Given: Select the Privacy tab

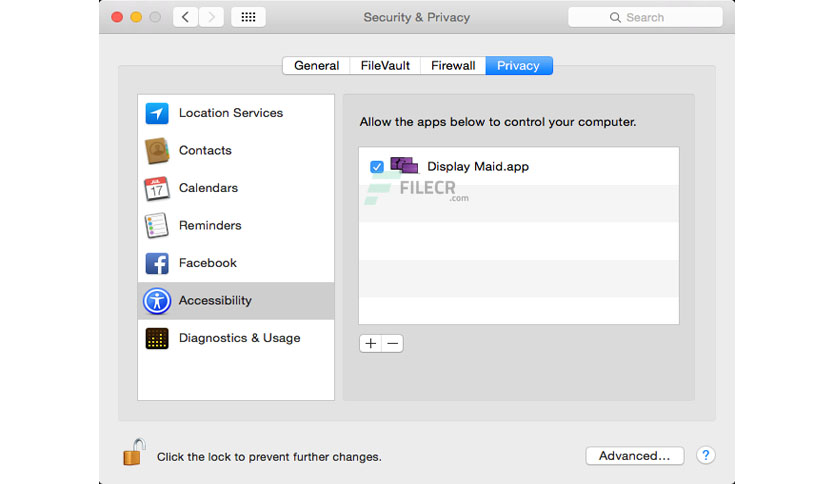Looking at the screenshot, I should point(519,66).
